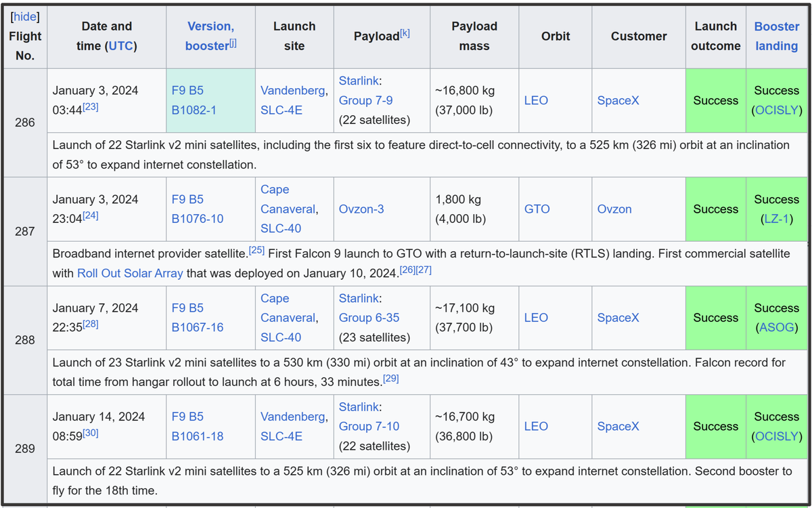This screenshot has height=508, width=812.
Task: Open the LZ-1 landing link
Action: click(x=777, y=219)
